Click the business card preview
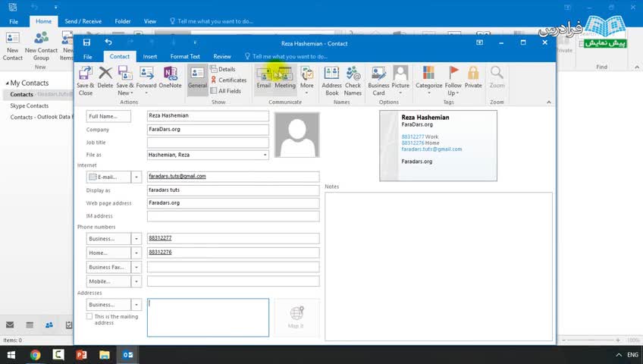The image size is (643, 364). point(438,146)
